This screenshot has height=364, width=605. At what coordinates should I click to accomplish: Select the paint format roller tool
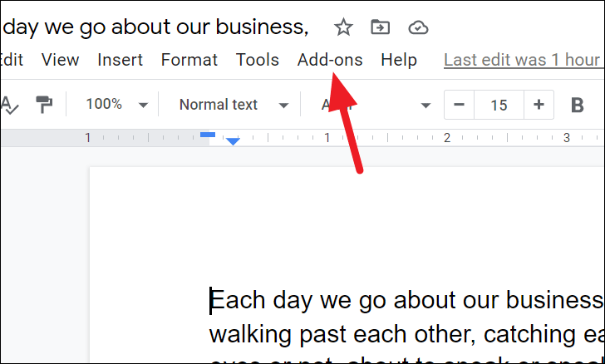pos(44,105)
